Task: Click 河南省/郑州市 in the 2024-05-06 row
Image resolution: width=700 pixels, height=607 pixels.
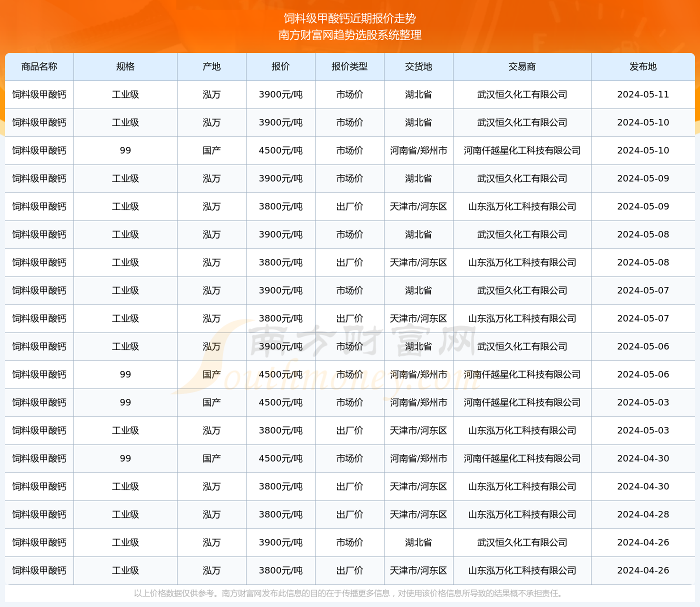Action: [x=418, y=374]
